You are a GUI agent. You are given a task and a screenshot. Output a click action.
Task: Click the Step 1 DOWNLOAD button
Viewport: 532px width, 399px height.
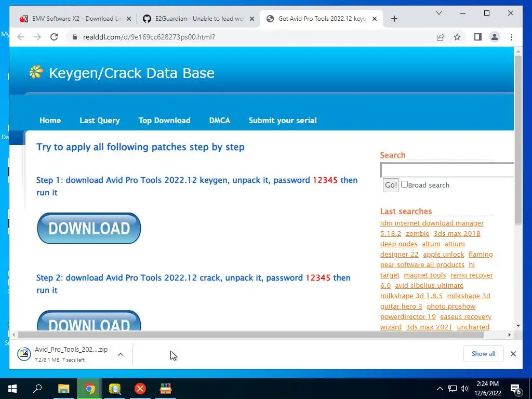pyautogui.click(x=89, y=228)
